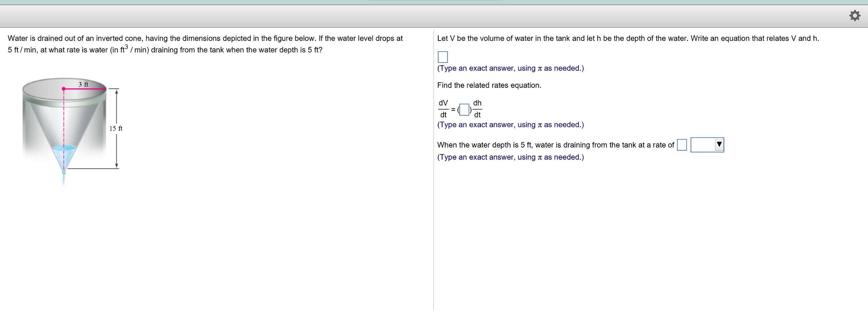
Task: Select the dV/dt fraction in the equation
Action: pyautogui.click(x=443, y=109)
